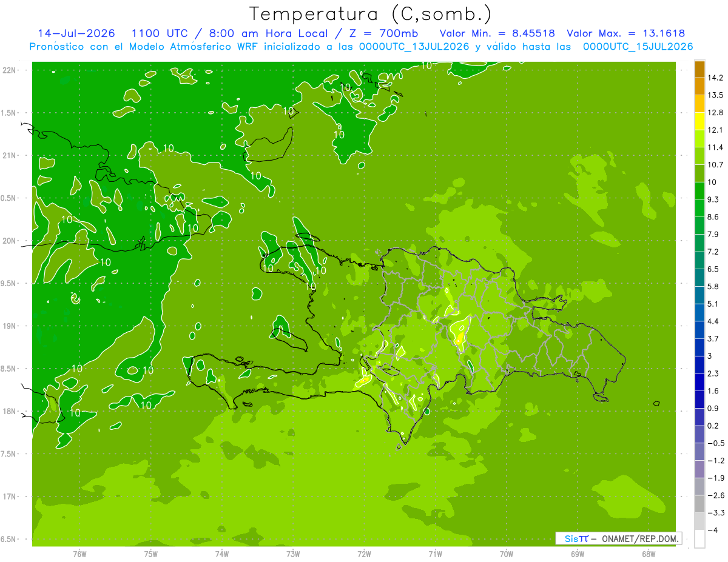
Task: Click the '13.5' color bar label
Action: pyautogui.click(x=715, y=95)
